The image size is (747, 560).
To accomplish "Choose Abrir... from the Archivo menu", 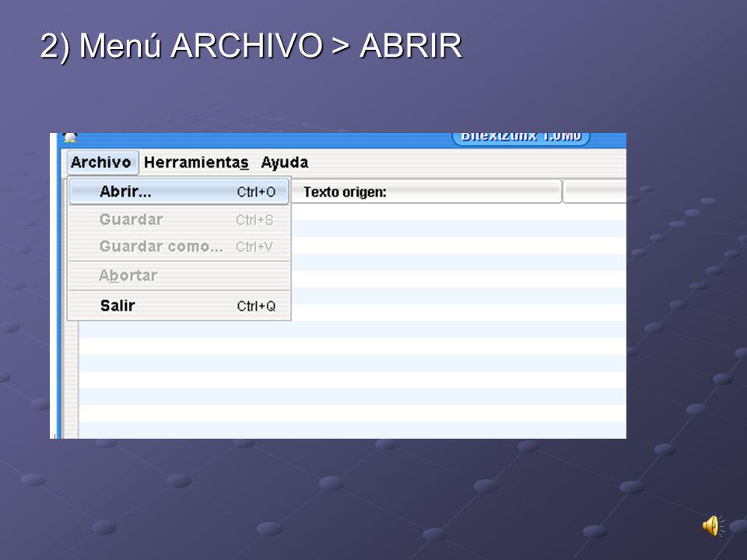I will (179, 191).
